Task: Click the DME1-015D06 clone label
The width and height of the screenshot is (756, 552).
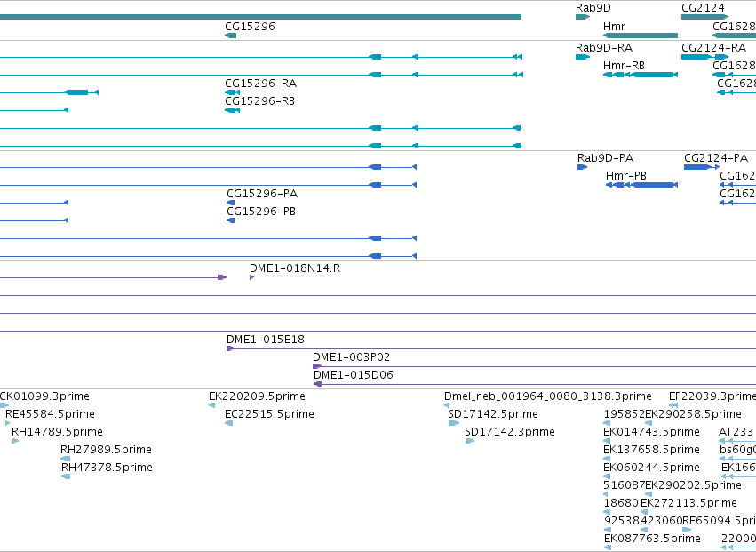Action: (x=353, y=375)
